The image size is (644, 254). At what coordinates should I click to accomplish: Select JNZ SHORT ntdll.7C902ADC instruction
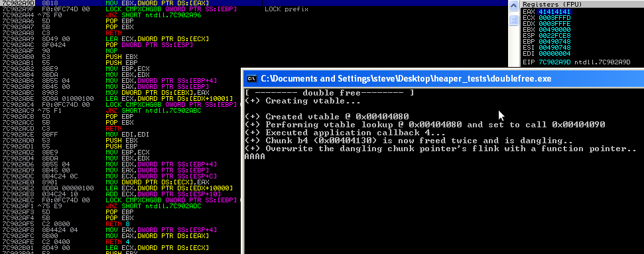coord(154,206)
